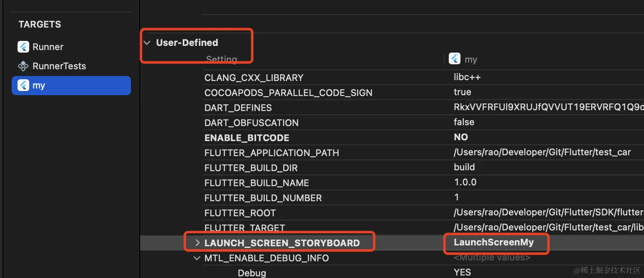The image size is (644, 278).
Task: Click the FLUTTER_BUILD_DIR build value
Action: 464,167
